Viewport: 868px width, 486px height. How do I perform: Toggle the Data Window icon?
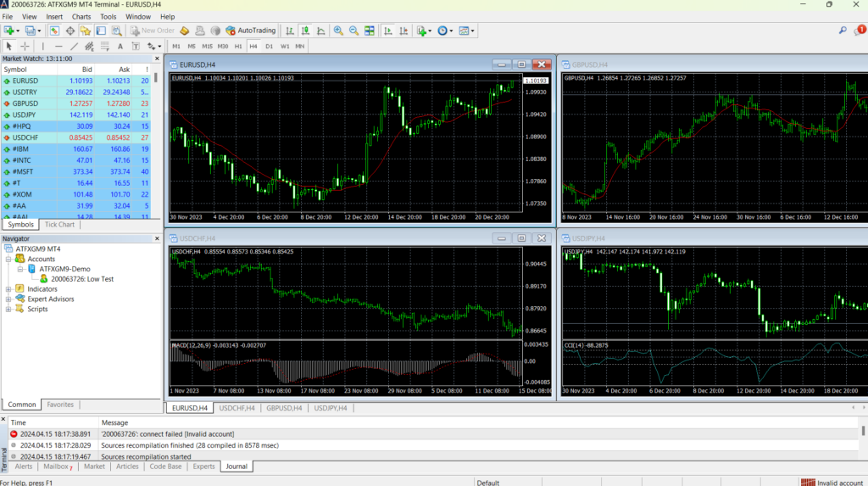tap(70, 31)
